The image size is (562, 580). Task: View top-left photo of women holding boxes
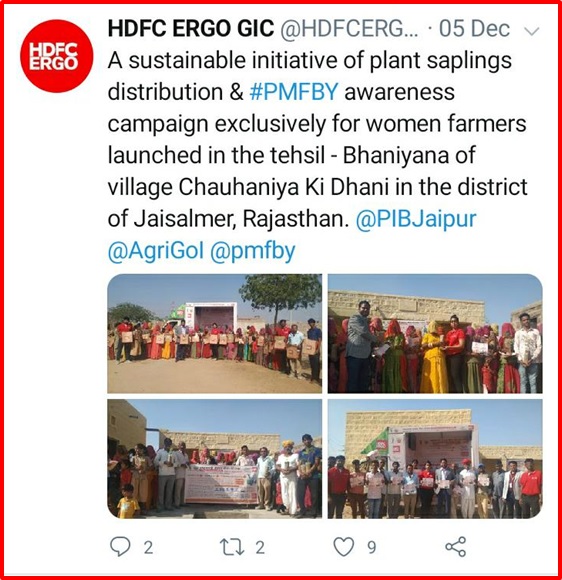[x=215, y=333]
